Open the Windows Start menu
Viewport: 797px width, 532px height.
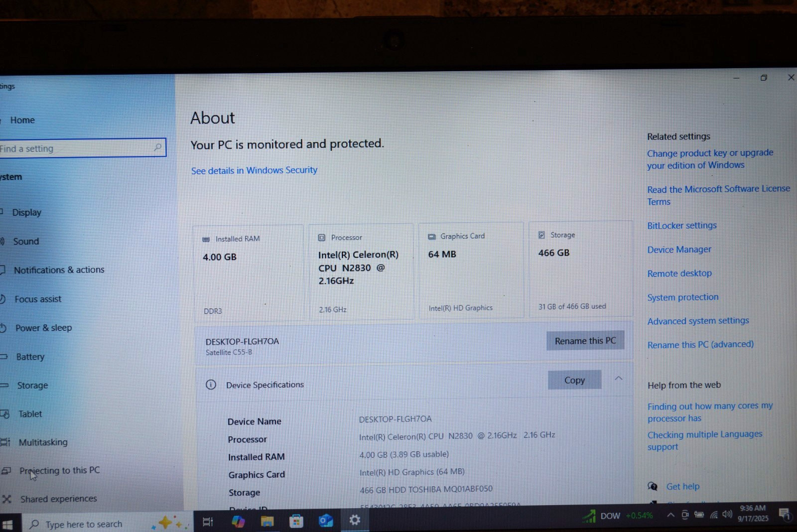(7, 524)
